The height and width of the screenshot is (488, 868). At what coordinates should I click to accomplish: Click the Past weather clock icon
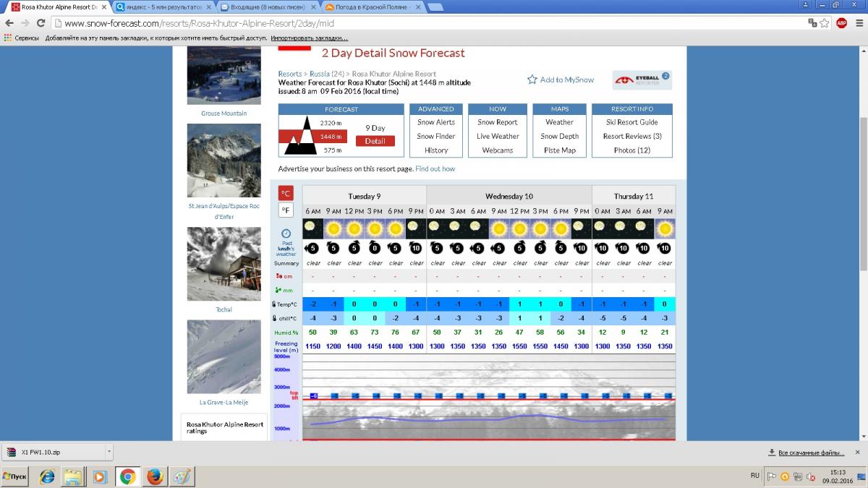click(286, 234)
